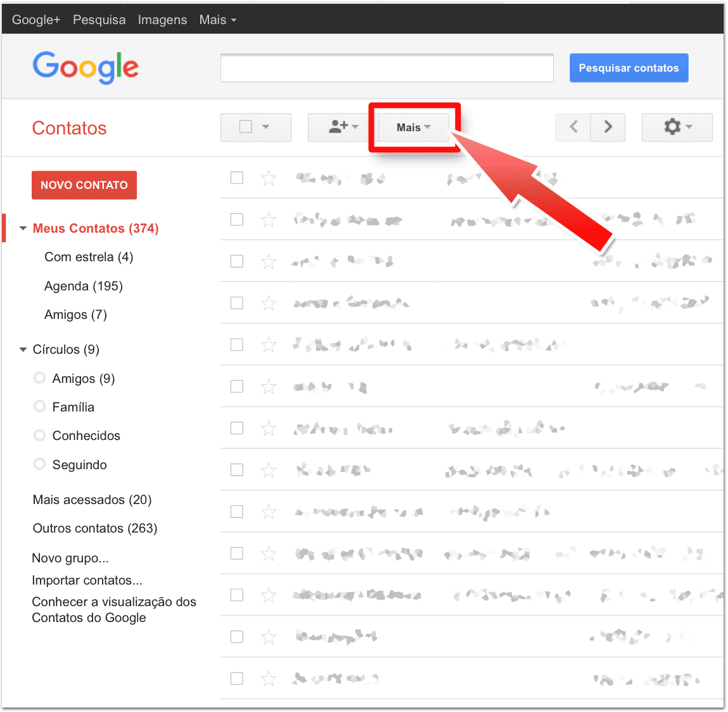Go to the next page of contacts
The height and width of the screenshot is (712, 728).
608,127
